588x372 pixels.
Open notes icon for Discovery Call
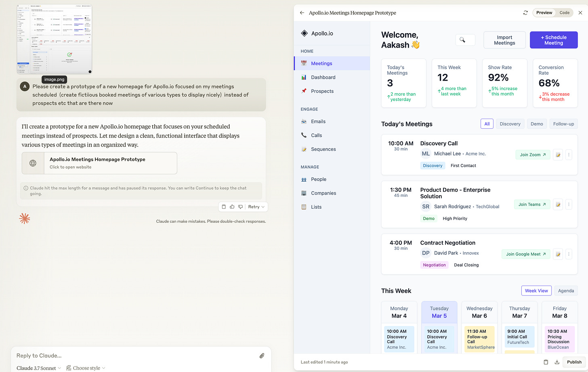tap(558, 155)
